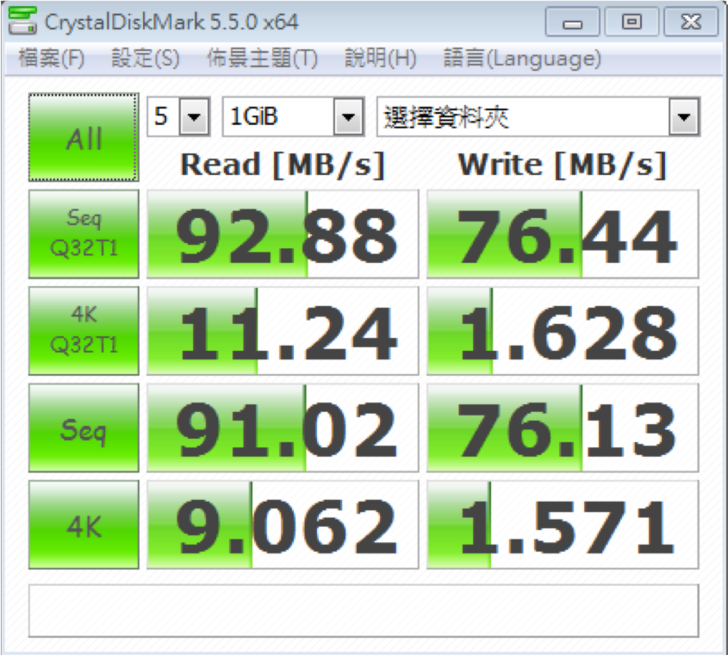Open the 設定(S) menu
The image size is (728, 655).
pos(145,58)
